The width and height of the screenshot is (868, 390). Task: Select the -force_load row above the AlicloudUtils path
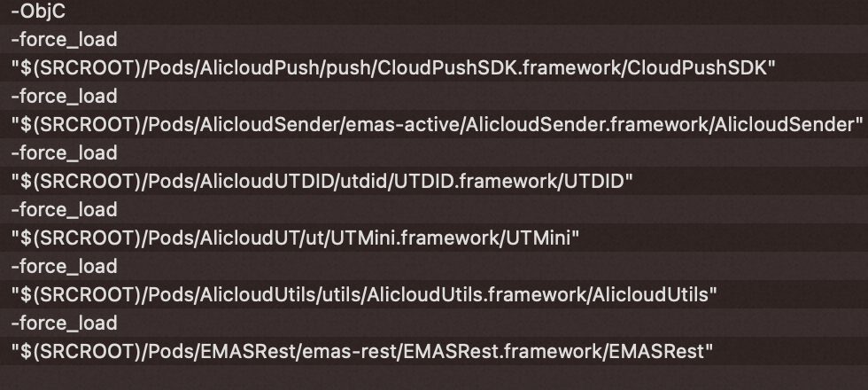[x=64, y=266]
